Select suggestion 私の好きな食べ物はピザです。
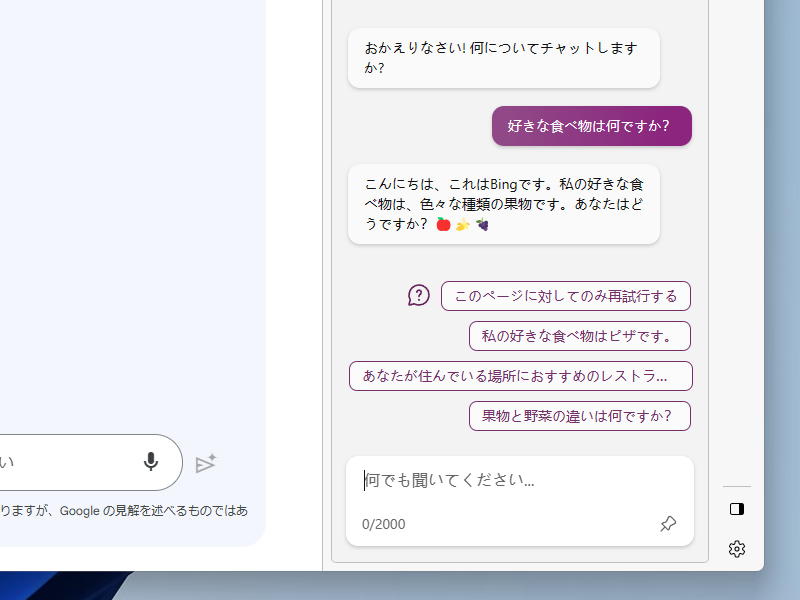Screen dimensions: 800x600 coord(580,336)
